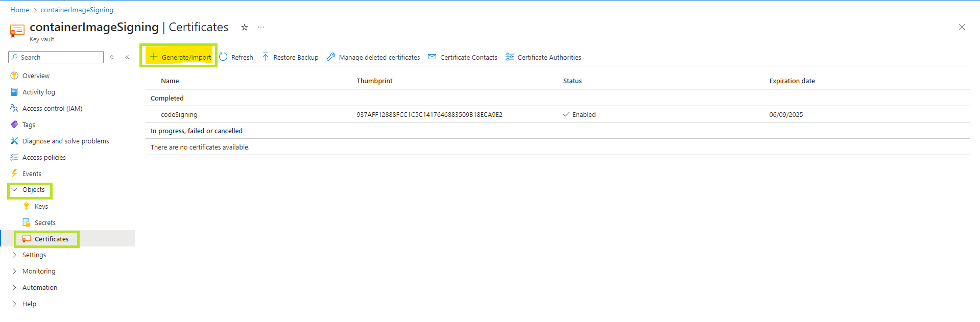Click the Certificate Contacts envelope icon

click(432, 57)
